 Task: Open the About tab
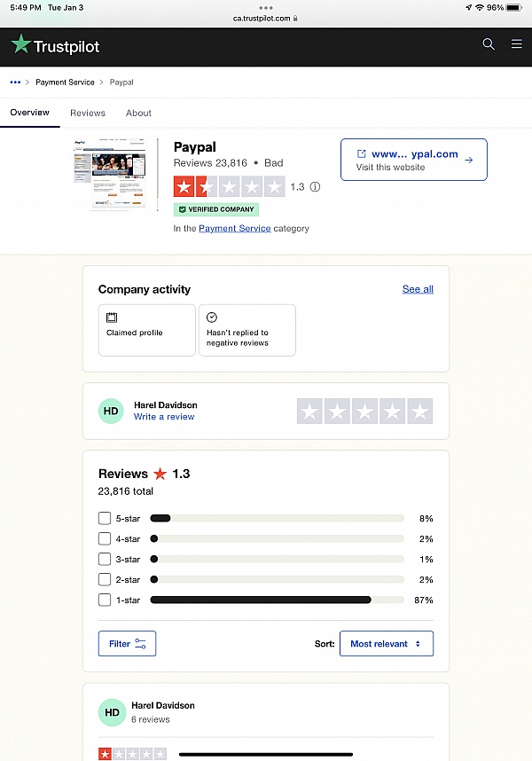click(x=138, y=113)
